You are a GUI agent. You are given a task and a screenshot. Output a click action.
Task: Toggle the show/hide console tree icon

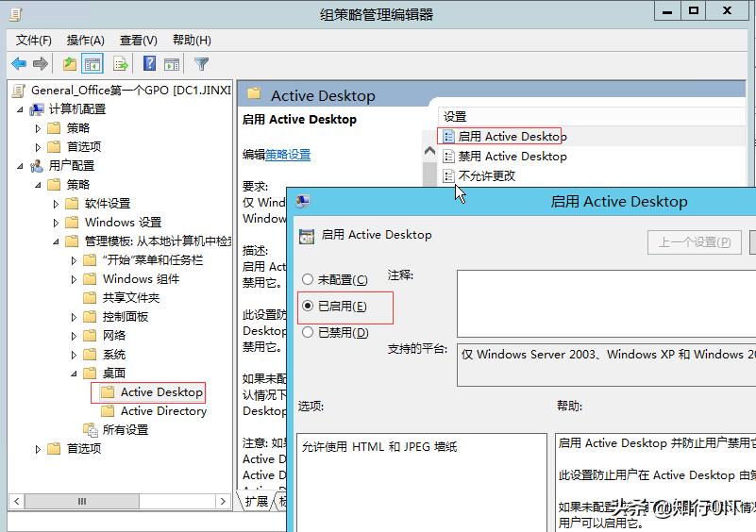[x=92, y=64]
